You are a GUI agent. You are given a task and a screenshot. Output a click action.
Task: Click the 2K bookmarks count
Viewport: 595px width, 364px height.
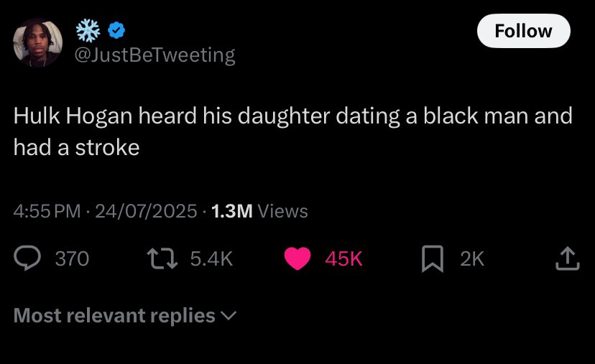tap(472, 258)
